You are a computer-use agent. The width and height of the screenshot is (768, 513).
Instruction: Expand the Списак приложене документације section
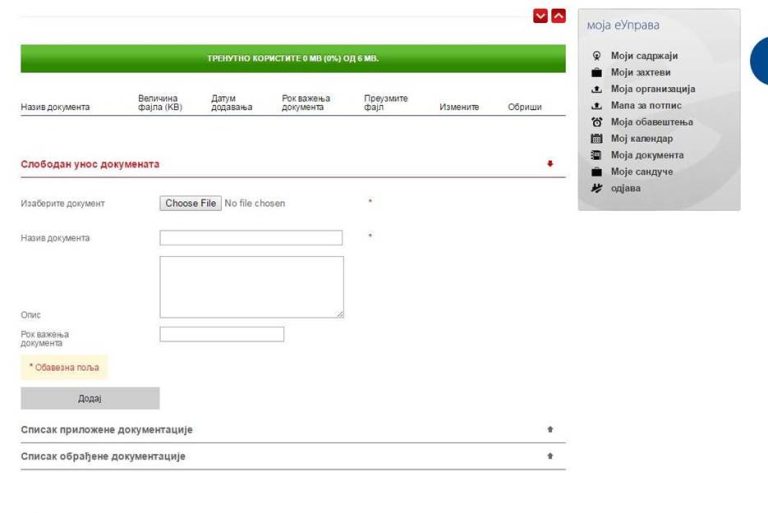(x=550, y=430)
